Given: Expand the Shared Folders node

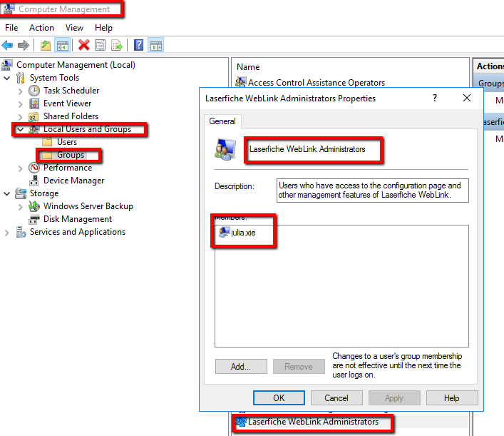Looking at the screenshot, I should 20,117.
